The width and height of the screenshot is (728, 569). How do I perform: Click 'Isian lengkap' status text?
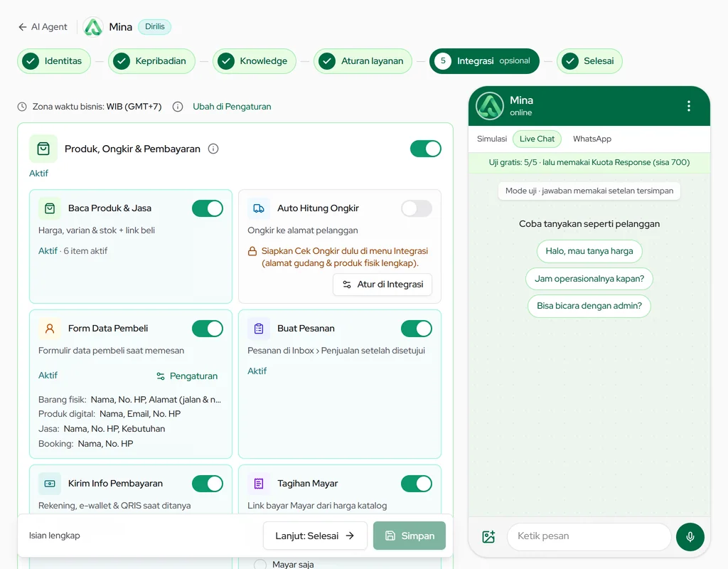click(54, 536)
